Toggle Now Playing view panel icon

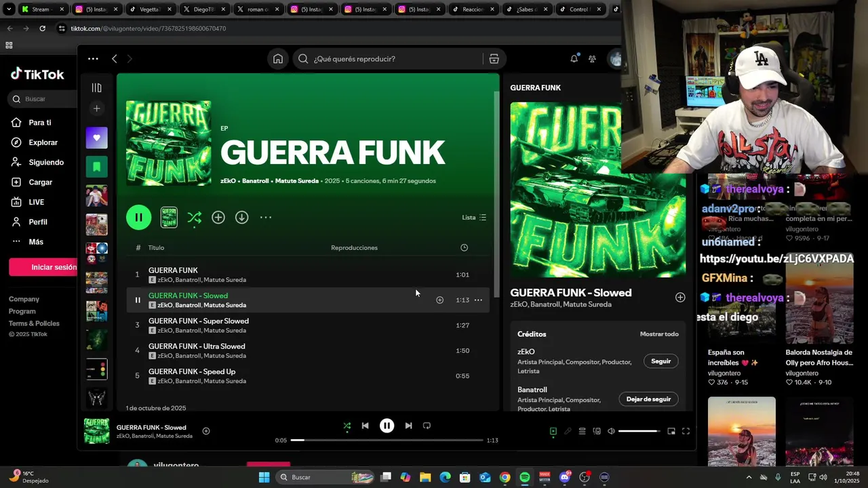coord(553,431)
